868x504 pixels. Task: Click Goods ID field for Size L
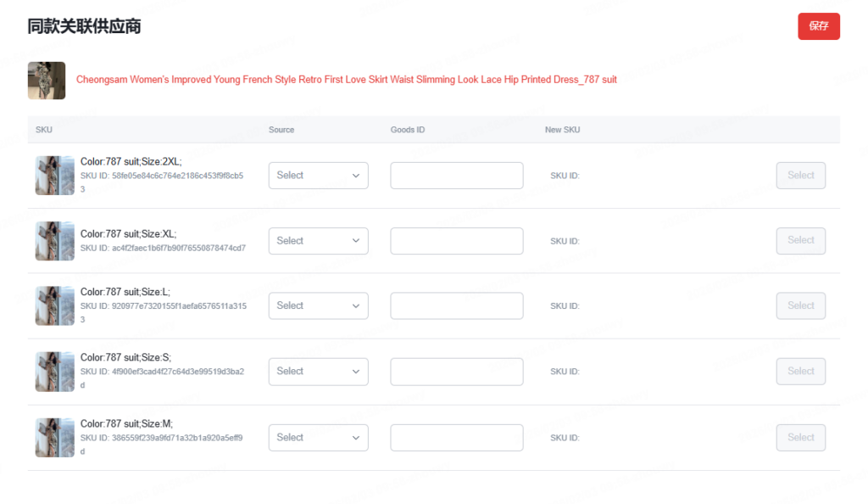coord(456,306)
